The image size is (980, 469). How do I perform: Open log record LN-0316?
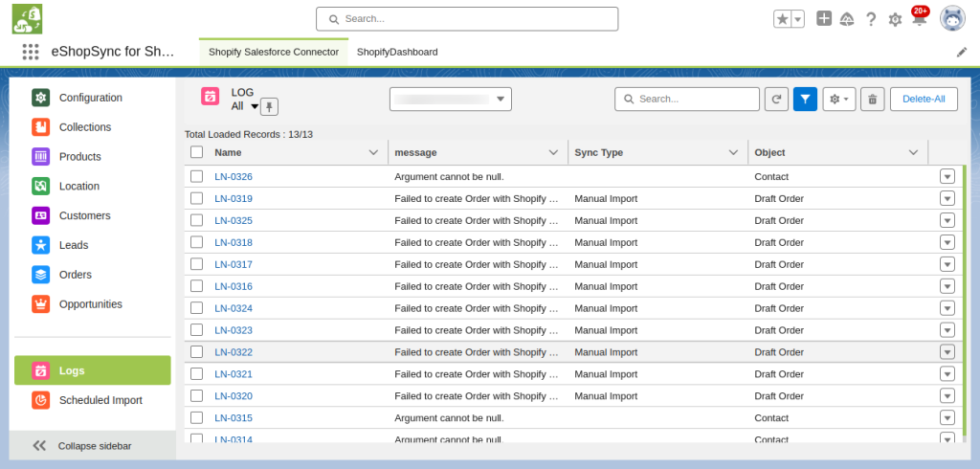(234, 286)
